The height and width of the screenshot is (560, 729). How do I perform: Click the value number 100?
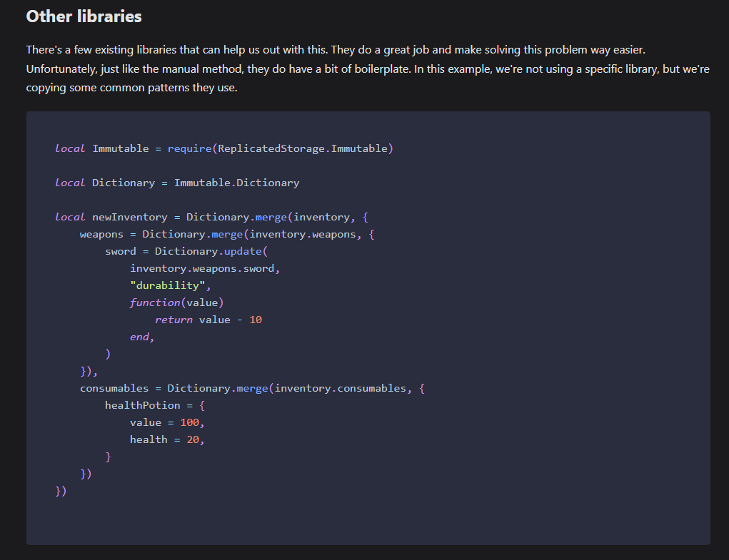(x=189, y=422)
